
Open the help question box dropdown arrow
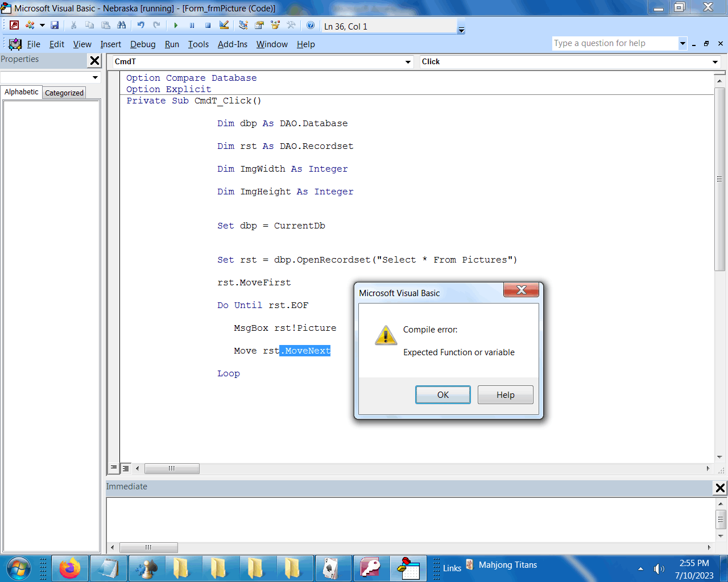coord(682,43)
